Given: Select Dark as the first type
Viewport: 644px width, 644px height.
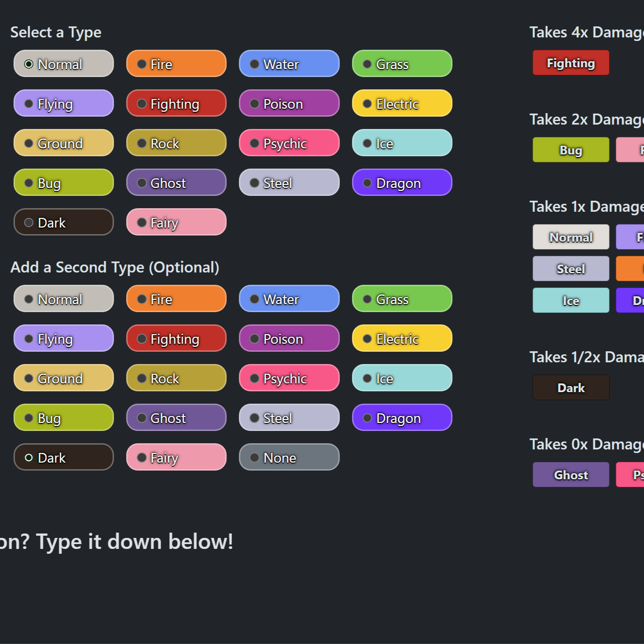Looking at the screenshot, I should point(63,222).
